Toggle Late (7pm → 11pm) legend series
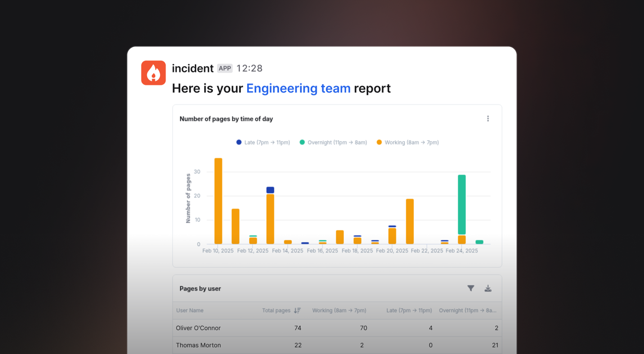This screenshot has width=644, height=354. point(263,142)
